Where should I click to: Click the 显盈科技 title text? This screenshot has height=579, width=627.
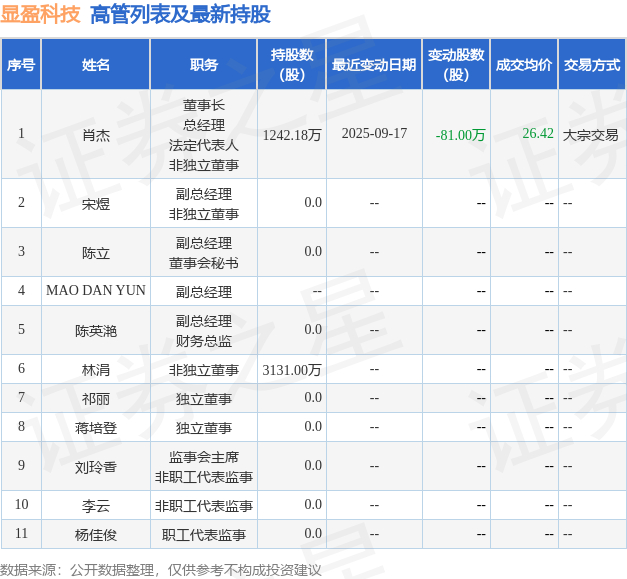pyautogui.click(x=41, y=14)
